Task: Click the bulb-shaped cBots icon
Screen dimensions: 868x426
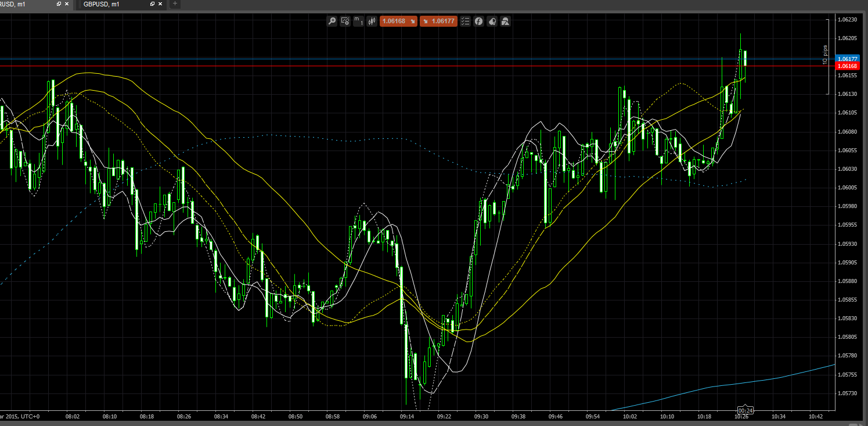Action: 492,21
